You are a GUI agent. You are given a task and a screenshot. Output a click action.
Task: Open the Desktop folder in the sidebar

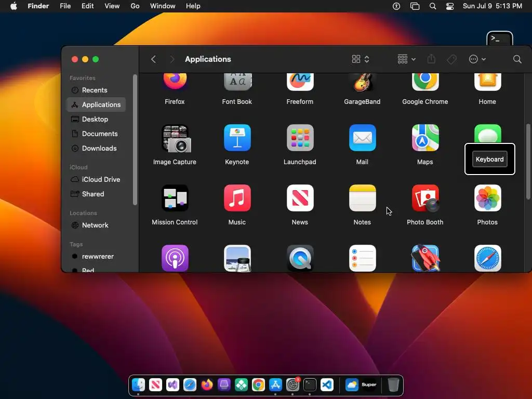click(x=96, y=119)
